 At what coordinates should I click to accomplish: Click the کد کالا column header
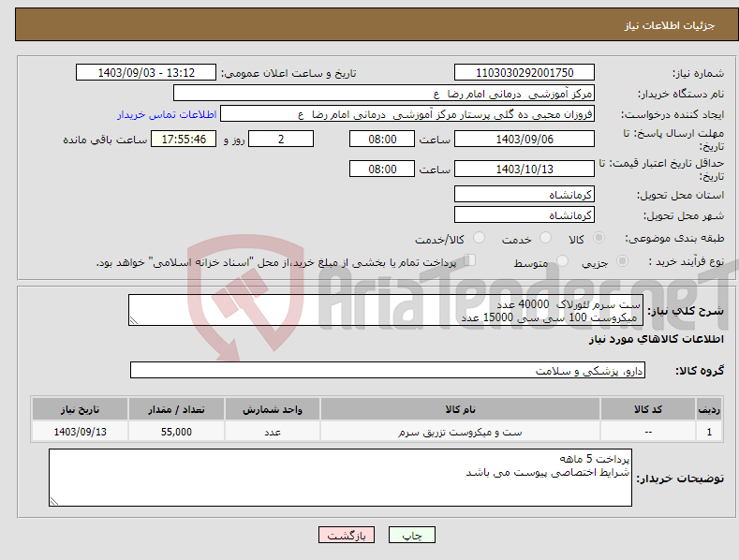click(x=648, y=409)
